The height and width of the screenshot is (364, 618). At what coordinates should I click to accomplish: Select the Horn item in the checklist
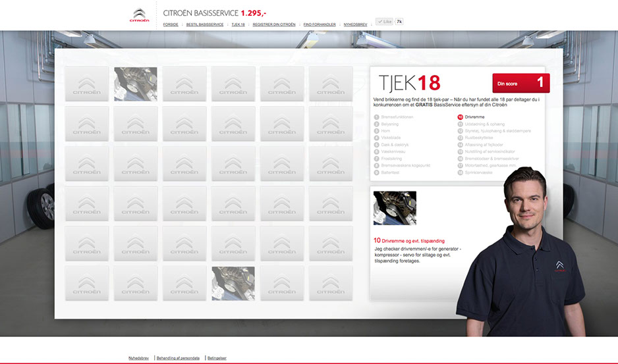(382, 131)
